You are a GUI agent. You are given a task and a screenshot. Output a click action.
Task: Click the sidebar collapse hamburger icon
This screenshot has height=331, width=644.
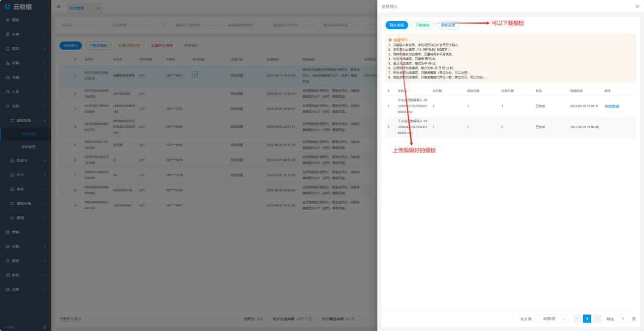pos(59,7)
